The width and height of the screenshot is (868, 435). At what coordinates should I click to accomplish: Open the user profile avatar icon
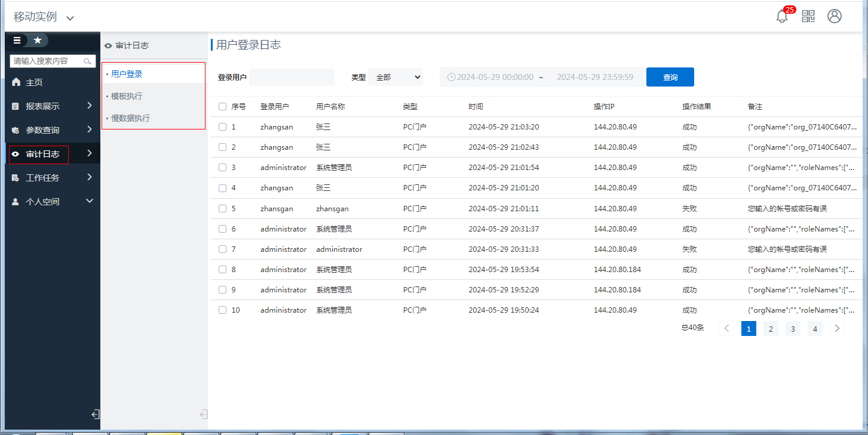click(835, 16)
